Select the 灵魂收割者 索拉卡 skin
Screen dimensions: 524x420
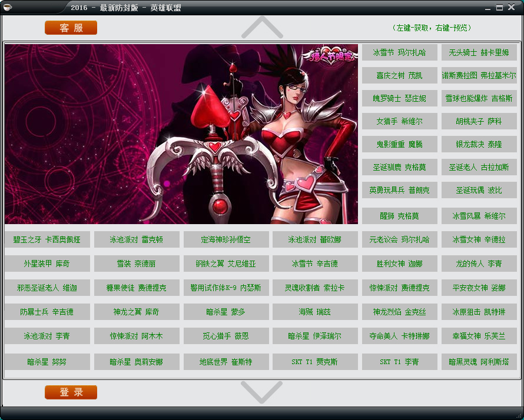pos(314,288)
